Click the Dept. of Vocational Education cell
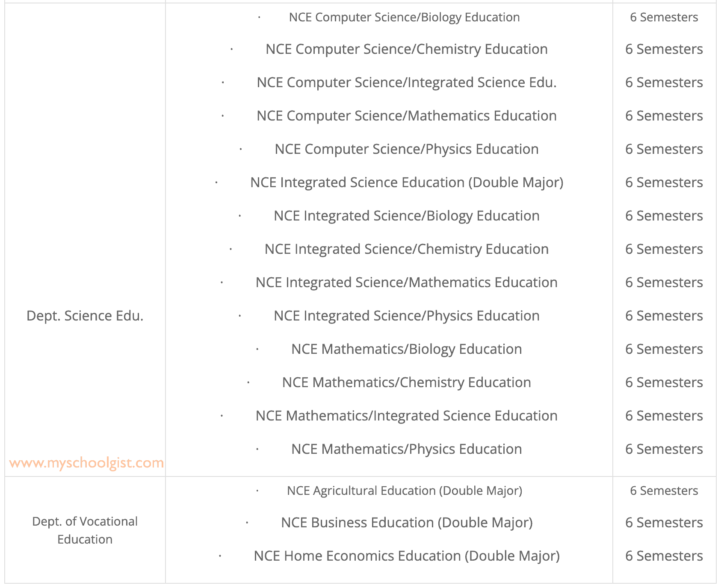 point(85,530)
